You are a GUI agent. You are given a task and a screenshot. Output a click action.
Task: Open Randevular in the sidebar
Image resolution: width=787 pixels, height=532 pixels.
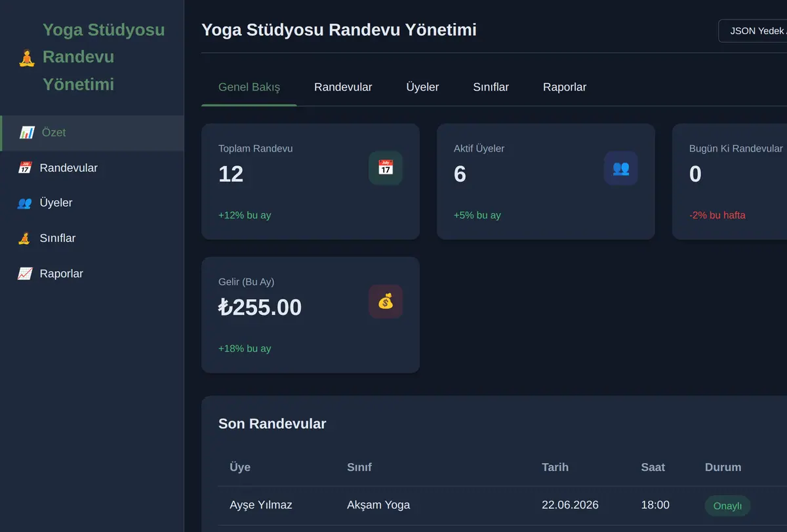tap(92, 168)
